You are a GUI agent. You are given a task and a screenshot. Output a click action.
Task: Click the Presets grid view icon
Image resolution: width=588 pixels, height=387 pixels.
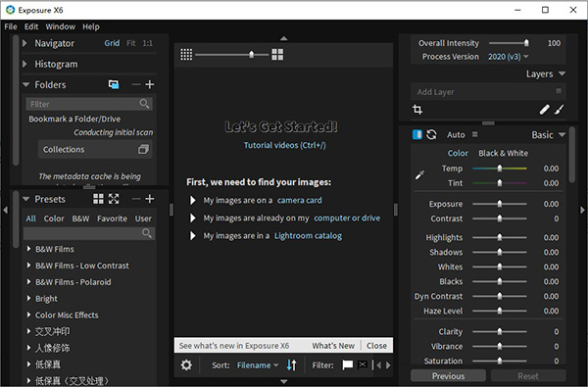98,199
